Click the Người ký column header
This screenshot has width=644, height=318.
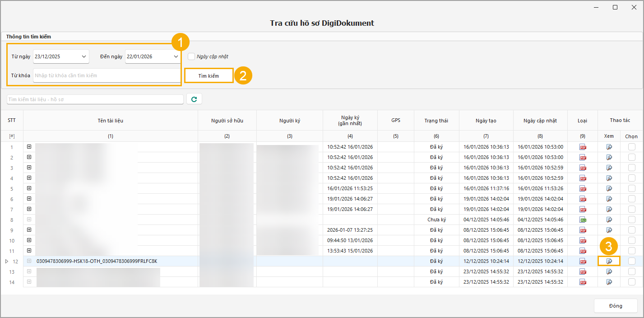point(290,121)
